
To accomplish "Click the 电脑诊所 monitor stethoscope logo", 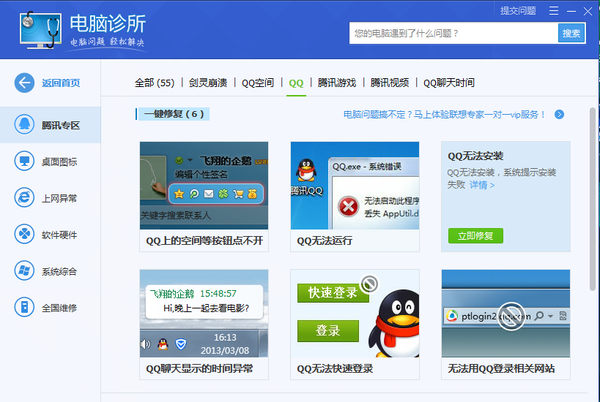I will pyautogui.click(x=40, y=30).
